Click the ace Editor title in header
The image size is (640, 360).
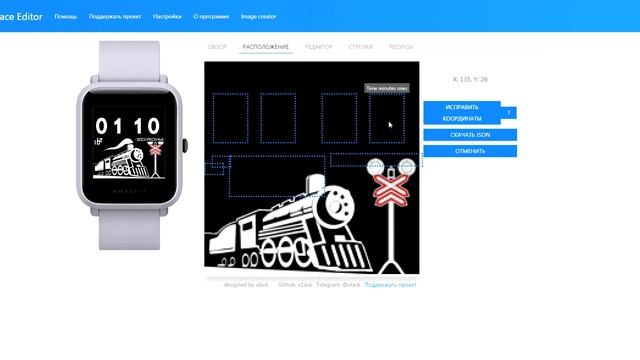coord(21,17)
